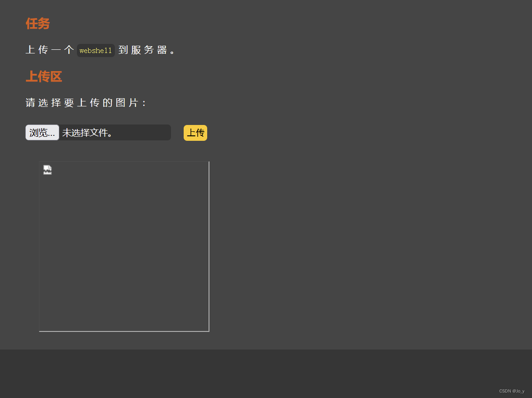532x398 pixels.
Task: Click the 未选择文件 file input field
Action: coord(114,132)
